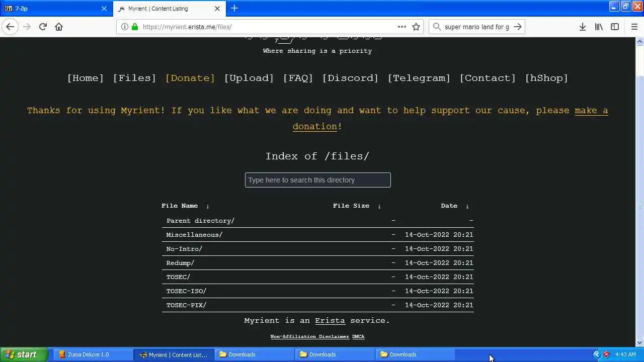Sort listing by File Size arrow

click(379, 206)
